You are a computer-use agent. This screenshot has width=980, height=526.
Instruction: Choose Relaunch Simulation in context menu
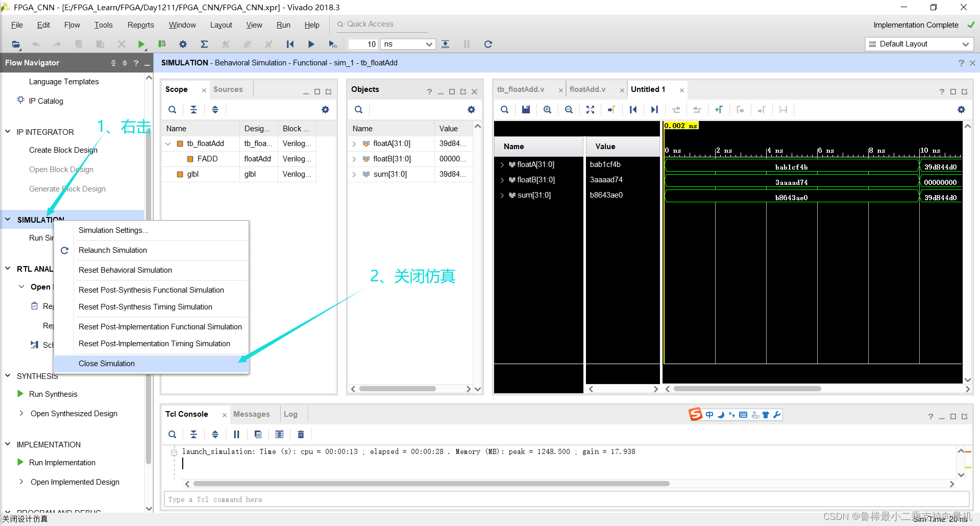151,250
